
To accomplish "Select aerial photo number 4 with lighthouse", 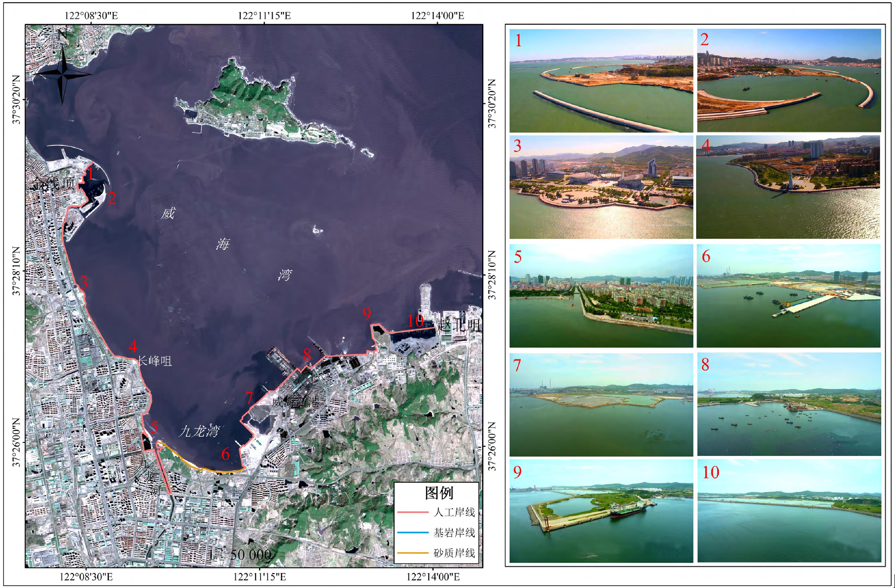I will pyautogui.click(x=788, y=187).
